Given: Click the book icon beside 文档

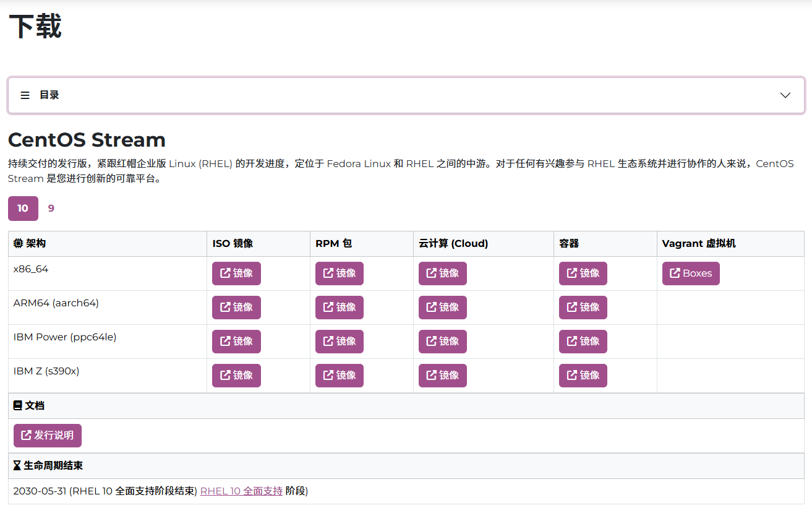Looking at the screenshot, I should pyautogui.click(x=18, y=406).
